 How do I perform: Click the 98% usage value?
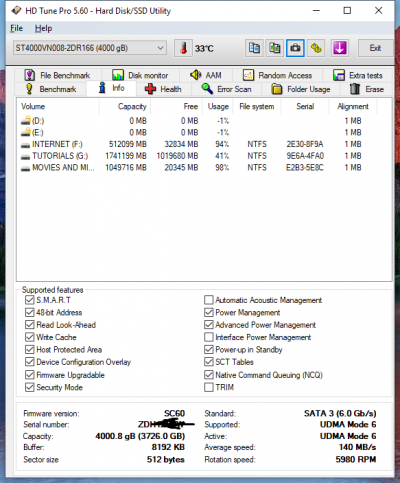point(222,167)
